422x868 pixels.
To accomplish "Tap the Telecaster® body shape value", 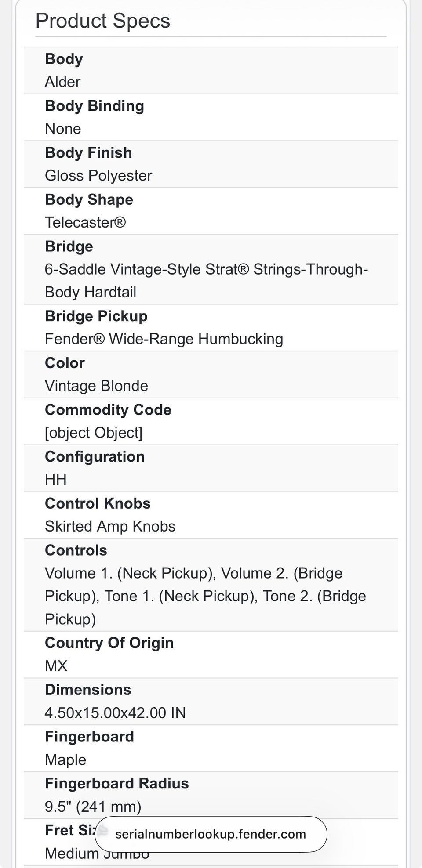I will pyautogui.click(x=85, y=222).
